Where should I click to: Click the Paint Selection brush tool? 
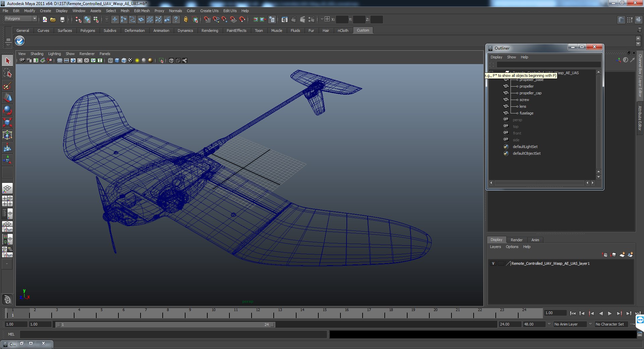7,86
